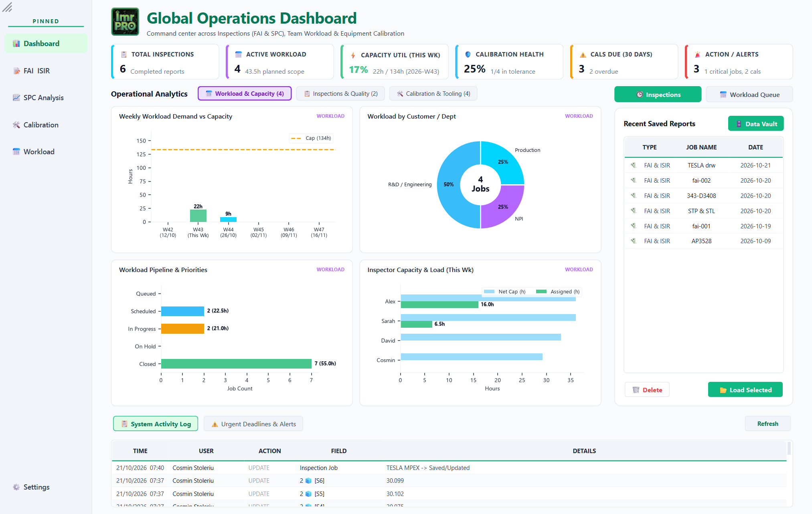Switch to Workload & Capacity (4) tab
This screenshot has width=812, height=514.
coord(245,94)
